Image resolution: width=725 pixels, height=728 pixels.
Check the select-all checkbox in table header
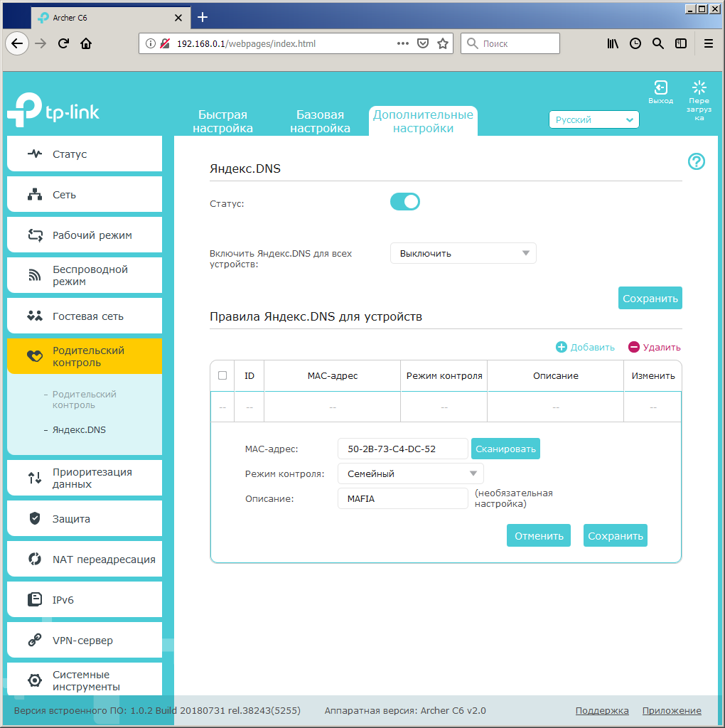pos(222,375)
